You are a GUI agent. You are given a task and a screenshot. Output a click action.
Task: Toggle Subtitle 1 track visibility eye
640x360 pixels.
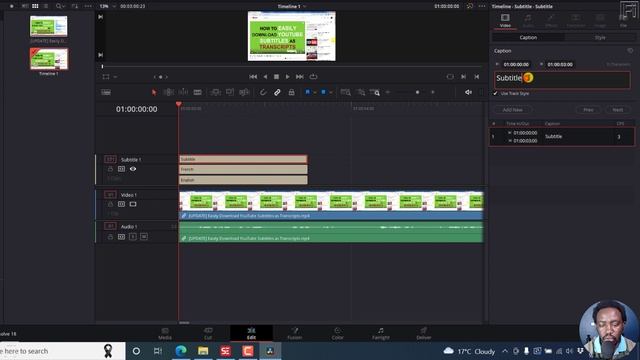(133, 169)
